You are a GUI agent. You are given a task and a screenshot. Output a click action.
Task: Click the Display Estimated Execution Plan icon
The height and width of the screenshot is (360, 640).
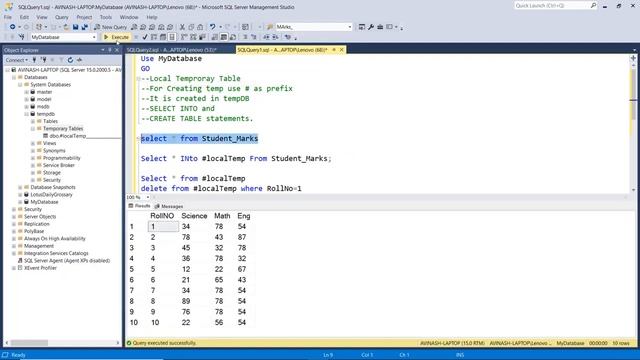point(153,37)
